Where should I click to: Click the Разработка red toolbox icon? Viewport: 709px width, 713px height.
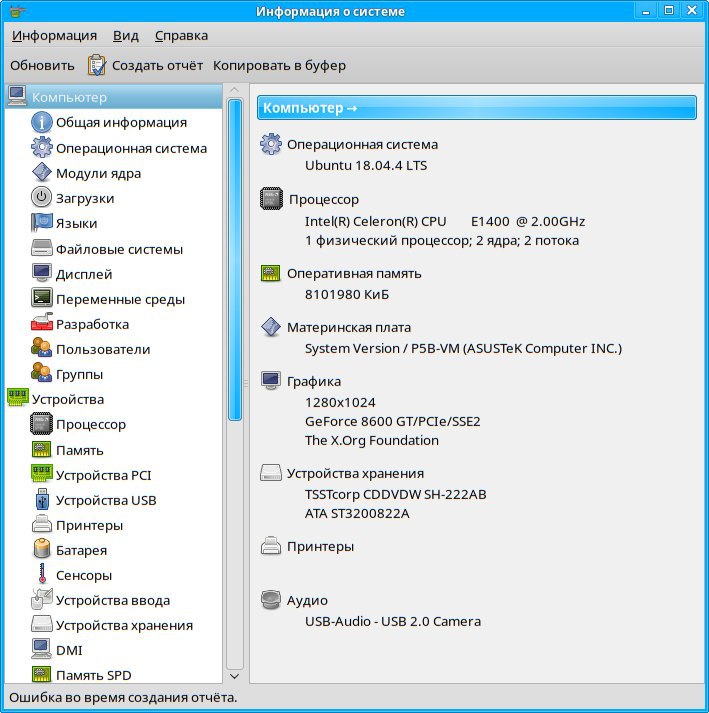(x=41, y=322)
